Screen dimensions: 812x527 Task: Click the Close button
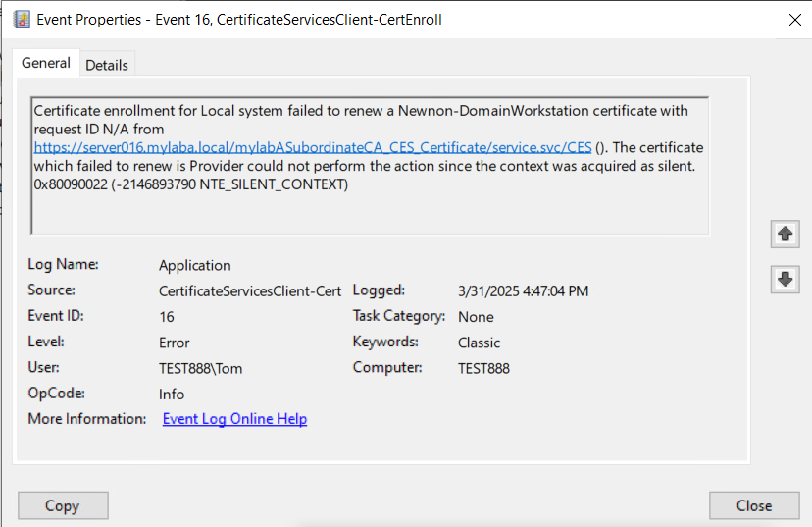coord(754,505)
